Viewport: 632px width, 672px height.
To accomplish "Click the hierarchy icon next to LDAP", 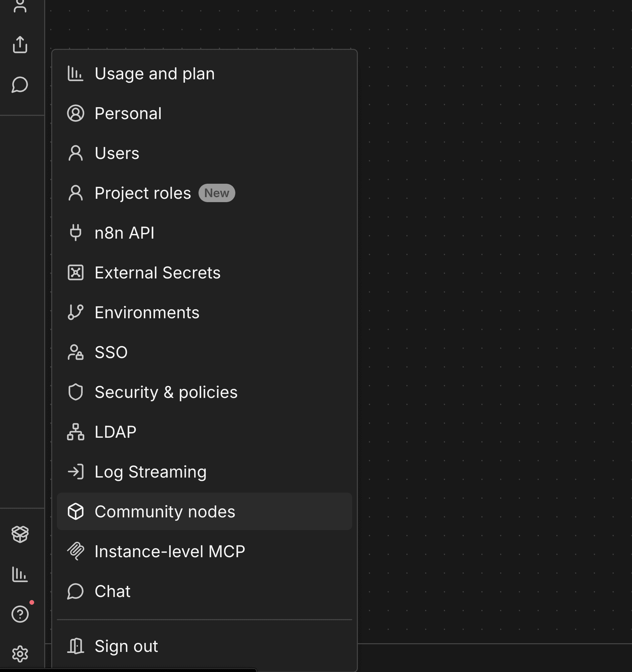I will pyautogui.click(x=75, y=432).
